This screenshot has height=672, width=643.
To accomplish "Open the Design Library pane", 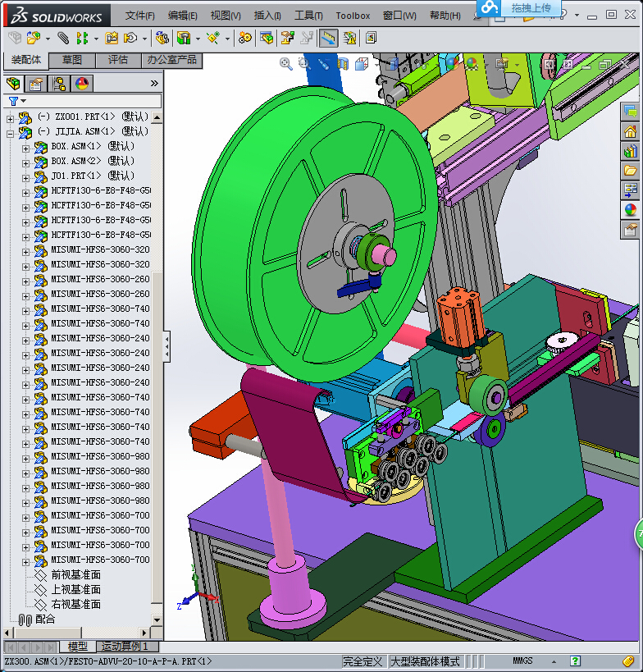I will (x=630, y=151).
